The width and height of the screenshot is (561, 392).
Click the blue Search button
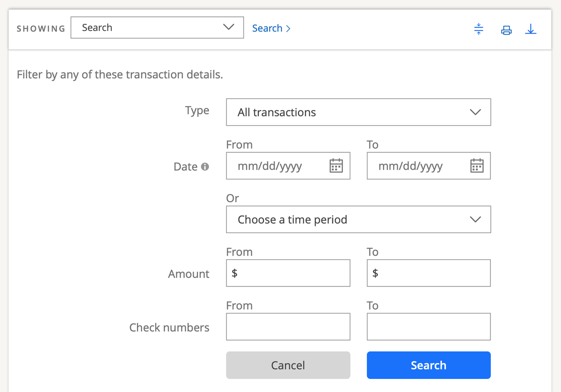(x=429, y=365)
